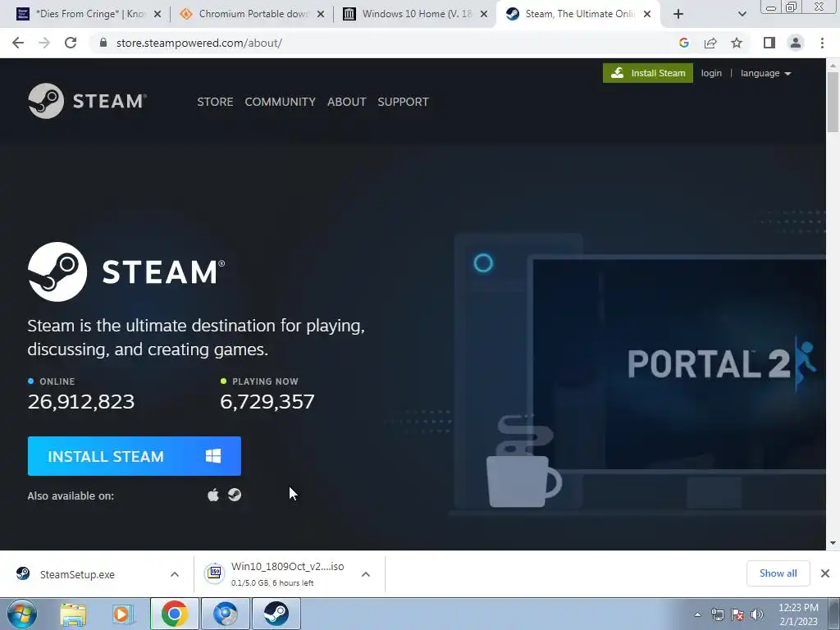Open a new browser tab
Screen dimensions: 840x630
[678, 15]
